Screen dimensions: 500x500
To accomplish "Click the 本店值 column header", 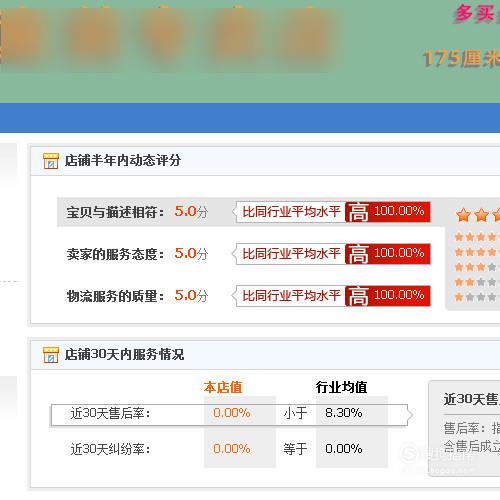I will [x=223, y=387].
